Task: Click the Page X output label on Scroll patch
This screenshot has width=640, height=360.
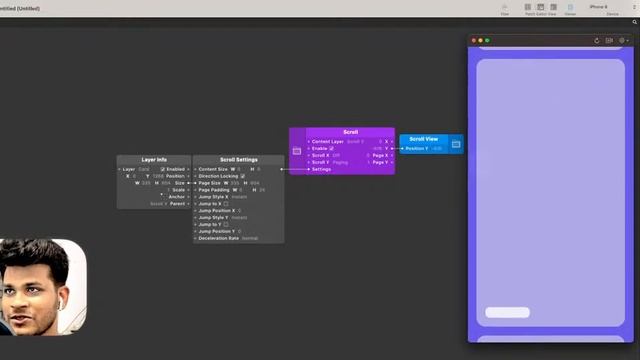Action: pos(380,156)
